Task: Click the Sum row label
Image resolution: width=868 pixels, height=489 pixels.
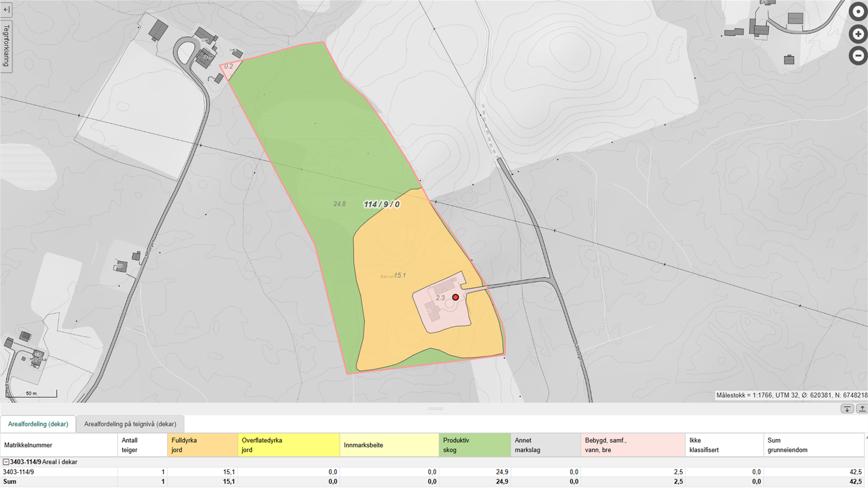Action: pos(10,481)
